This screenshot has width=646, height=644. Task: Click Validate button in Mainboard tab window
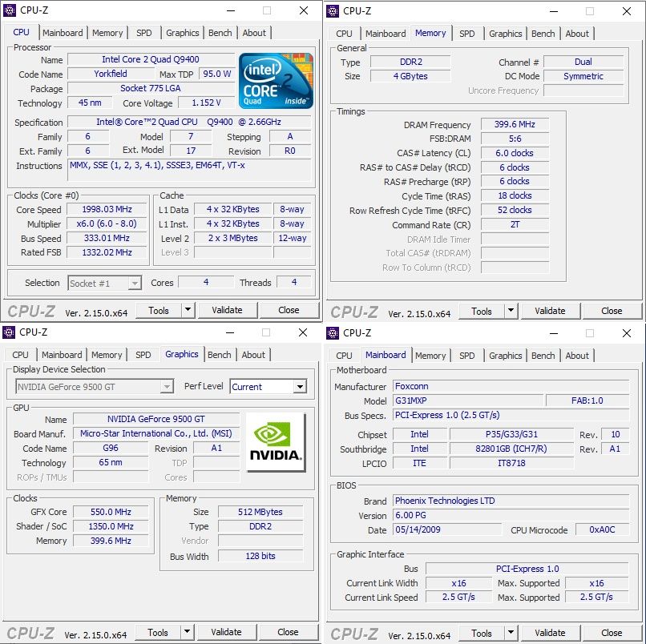click(550, 633)
